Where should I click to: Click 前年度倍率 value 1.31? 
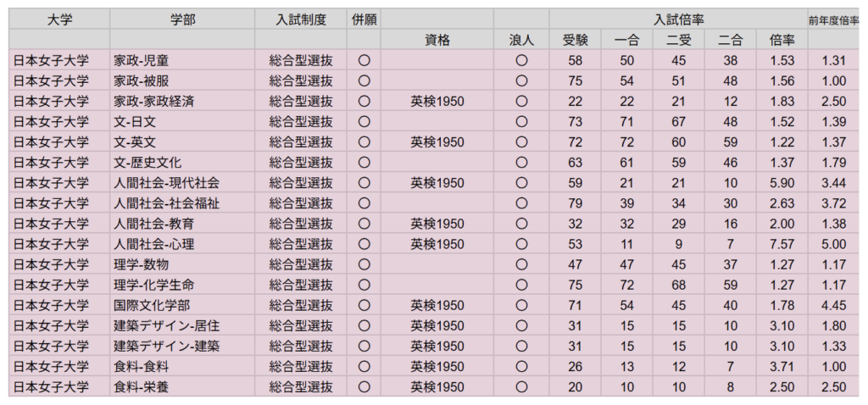click(x=834, y=60)
